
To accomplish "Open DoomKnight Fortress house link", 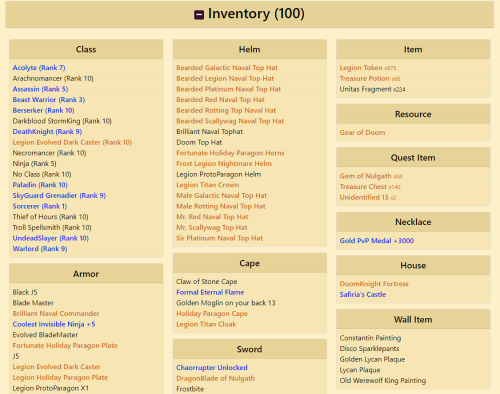I will pos(374,284).
